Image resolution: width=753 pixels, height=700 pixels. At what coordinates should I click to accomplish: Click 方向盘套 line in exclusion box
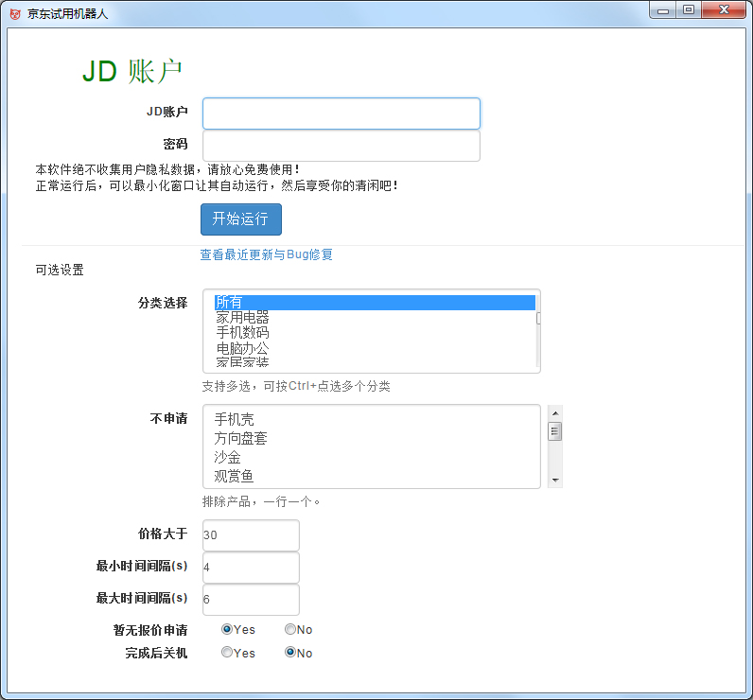pos(240,438)
